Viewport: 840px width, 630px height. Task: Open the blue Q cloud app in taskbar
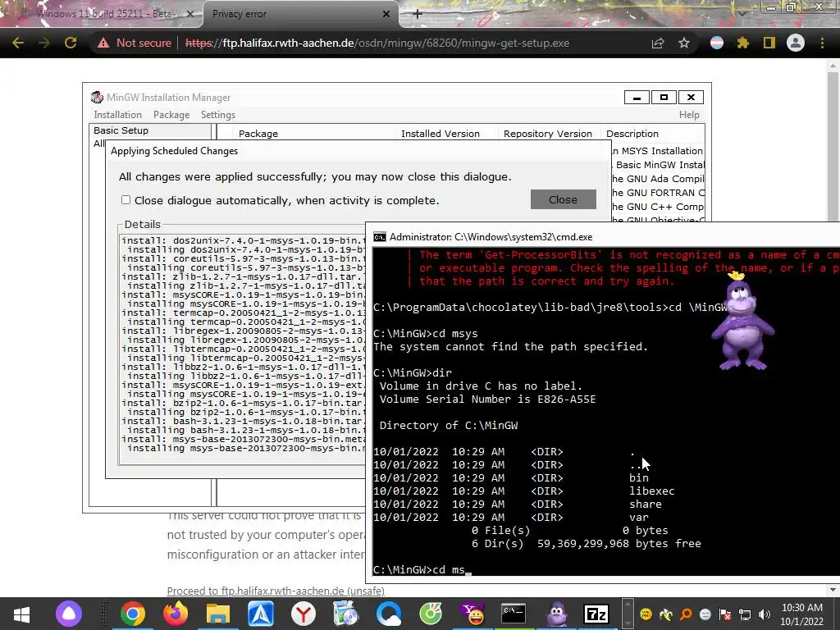click(389, 614)
